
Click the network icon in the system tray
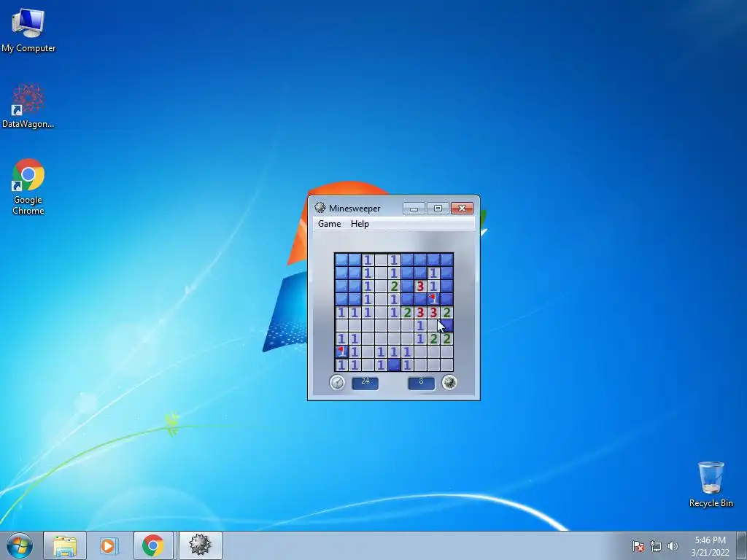[656, 546]
